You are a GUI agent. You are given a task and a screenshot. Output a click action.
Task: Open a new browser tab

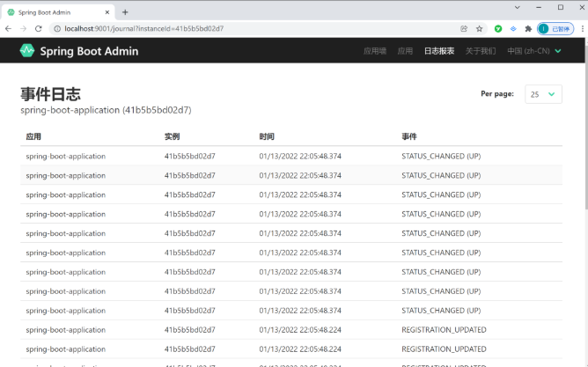(125, 12)
